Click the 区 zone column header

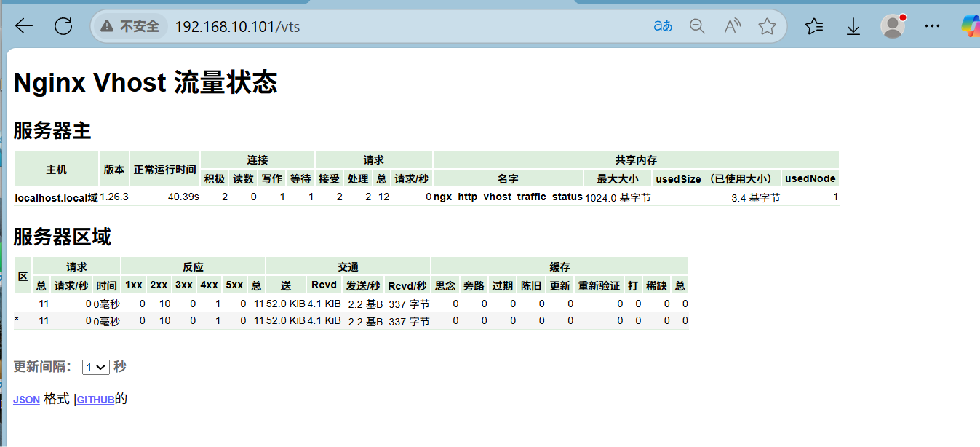23,276
